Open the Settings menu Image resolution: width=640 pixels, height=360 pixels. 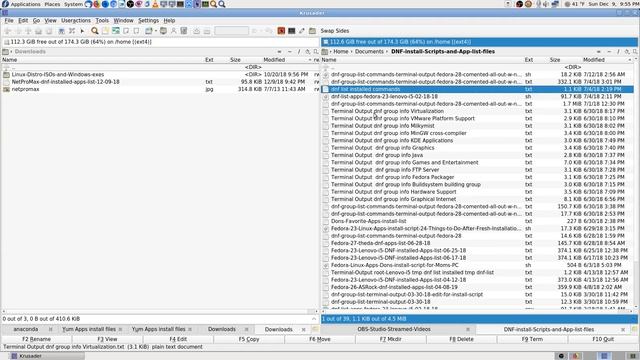click(x=148, y=20)
